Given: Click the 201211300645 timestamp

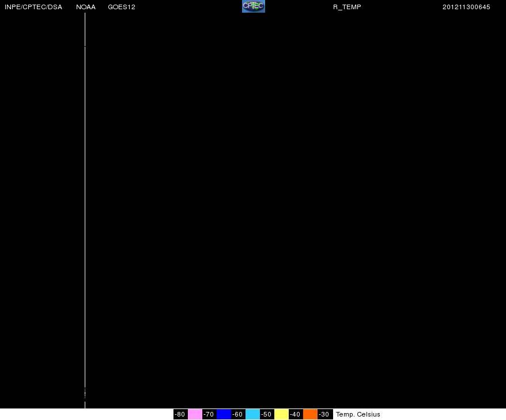Looking at the screenshot, I should point(466,7).
